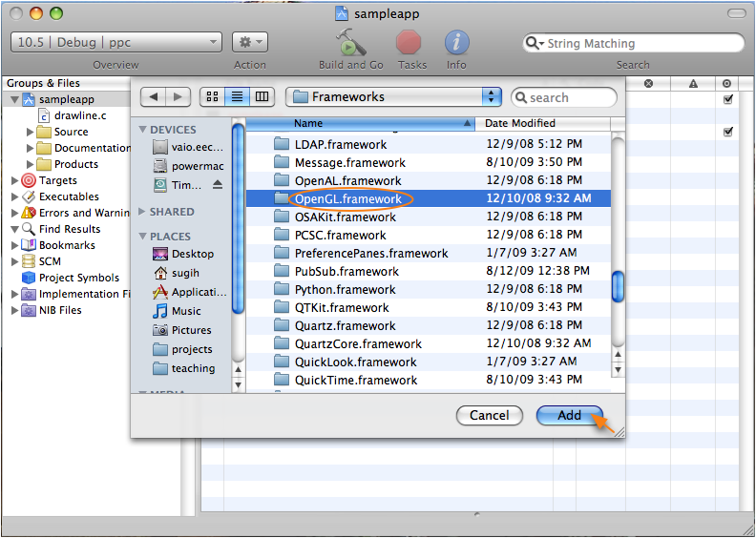Select Quartz.framework row
The width and height of the screenshot is (756, 538).
click(429, 325)
